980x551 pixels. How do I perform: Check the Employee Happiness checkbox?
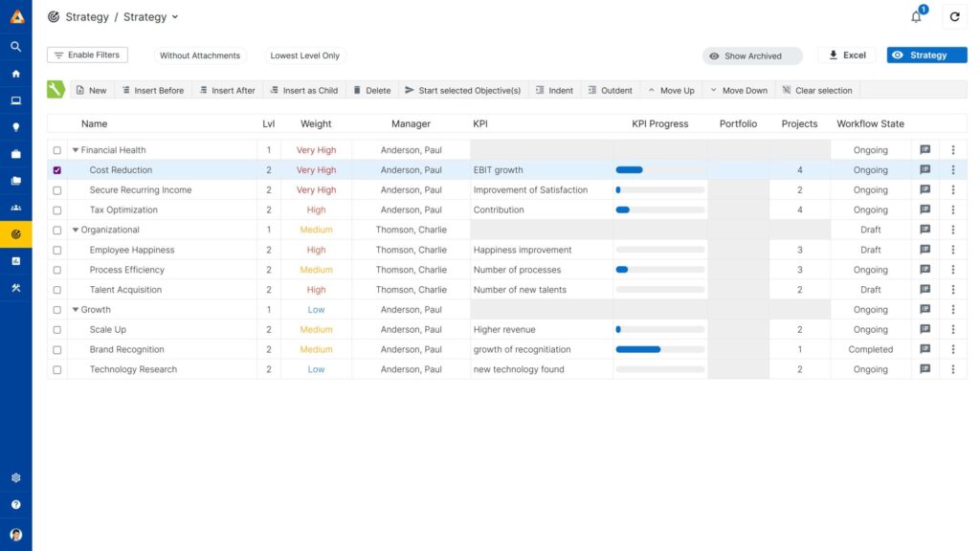click(56, 251)
